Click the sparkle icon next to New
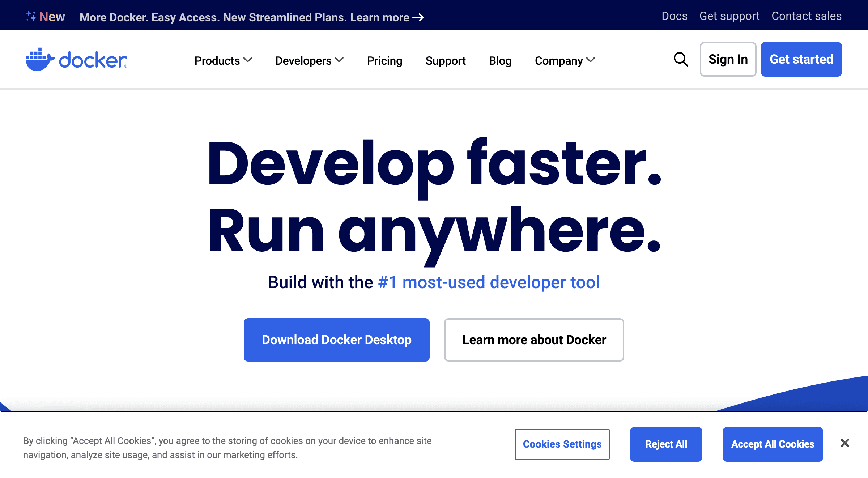The height and width of the screenshot is (478, 868). coord(31,15)
